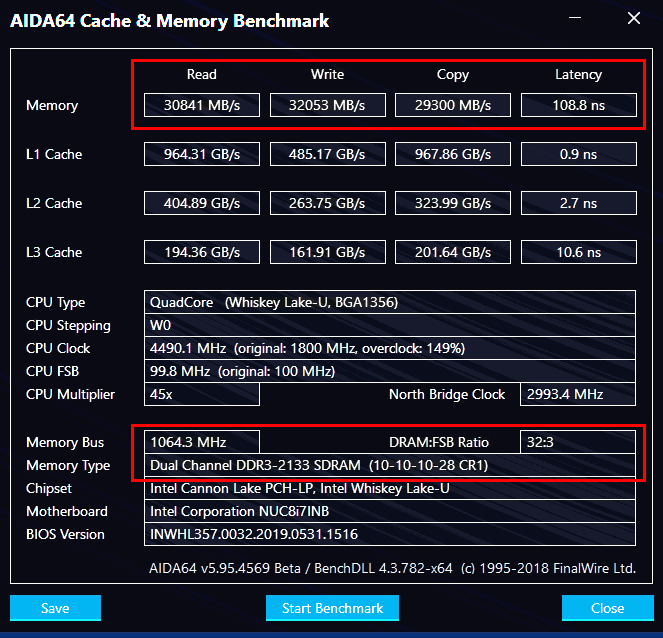Click the BIOS Version INWHL357 field
Image resolution: width=663 pixels, height=638 pixels.
click(x=390, y=534)
